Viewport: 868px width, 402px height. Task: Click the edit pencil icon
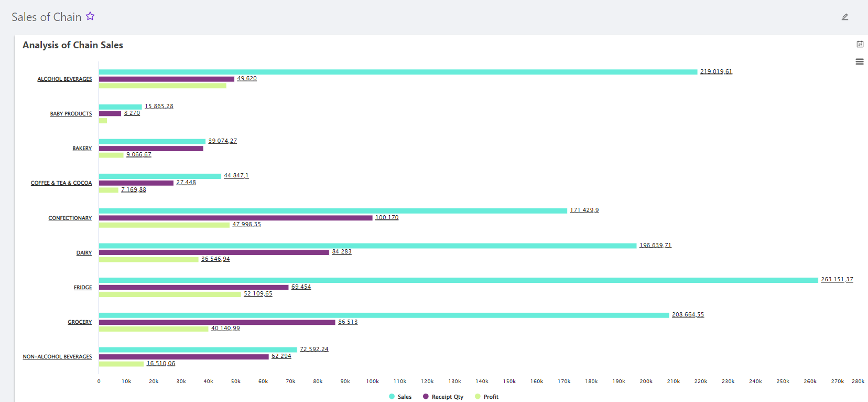coord(845,17)
